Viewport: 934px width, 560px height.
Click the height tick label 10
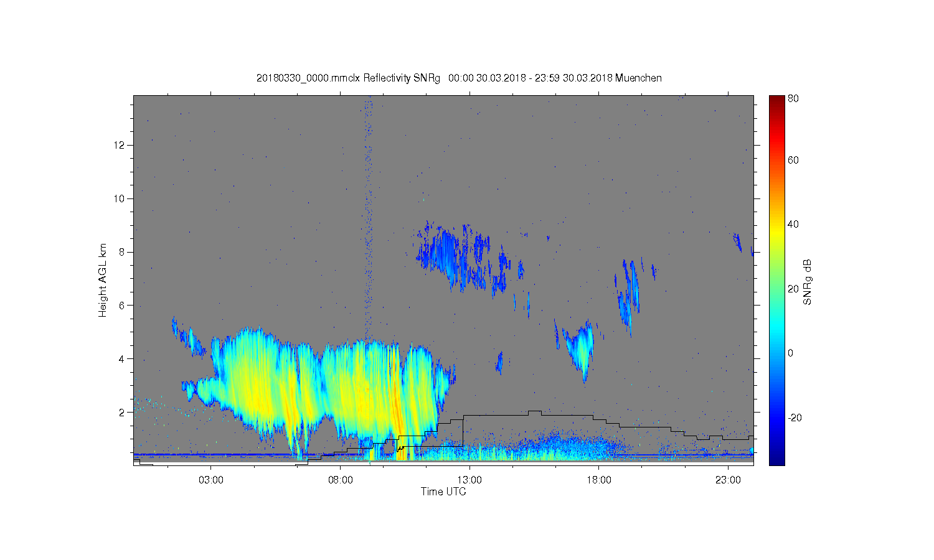coord(120,198)
